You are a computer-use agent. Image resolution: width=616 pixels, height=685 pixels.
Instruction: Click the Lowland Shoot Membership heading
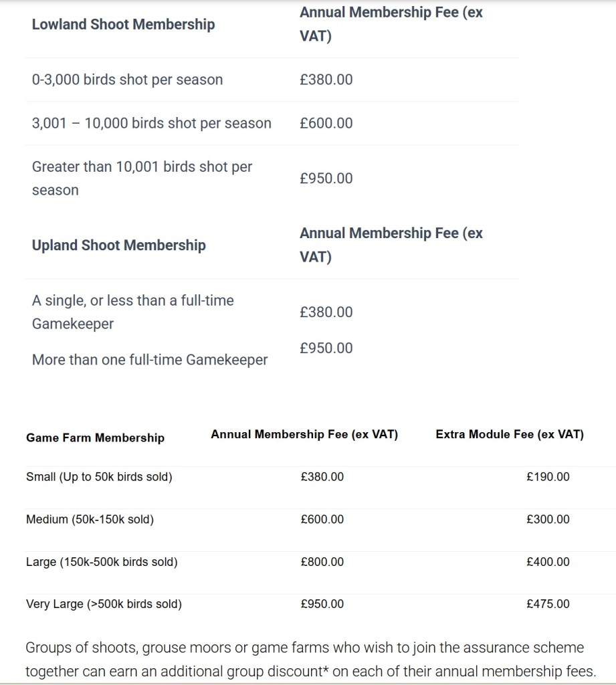point(123,25)
